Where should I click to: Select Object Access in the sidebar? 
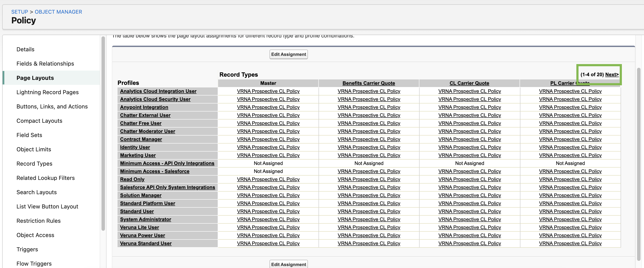tap(35, 235)
